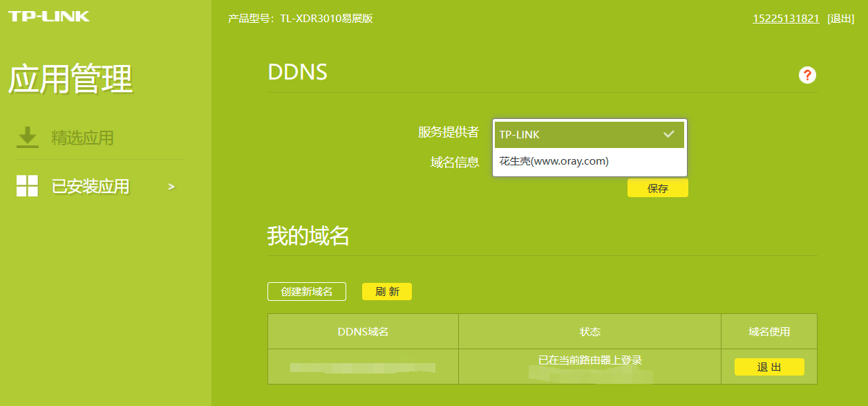The height and width of the screenshot is (406, 868).
Task: Click the 状态 column header
Action: (589, 331)
